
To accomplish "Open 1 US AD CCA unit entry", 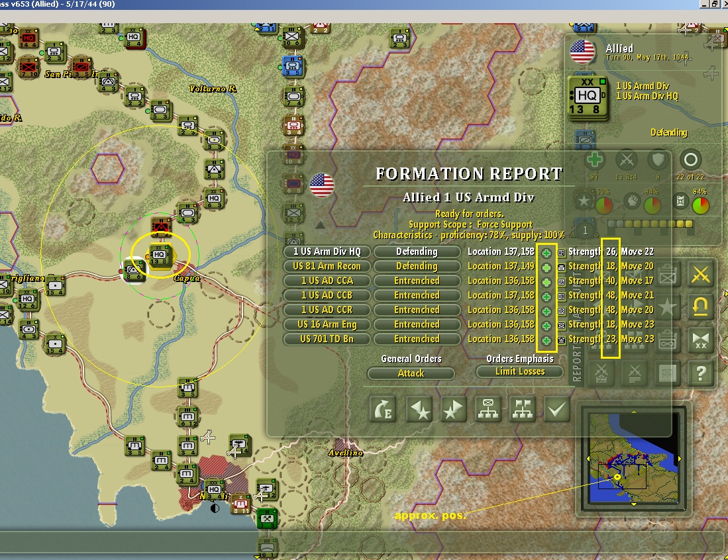I will pyautogui.click(x=327, y=281).
